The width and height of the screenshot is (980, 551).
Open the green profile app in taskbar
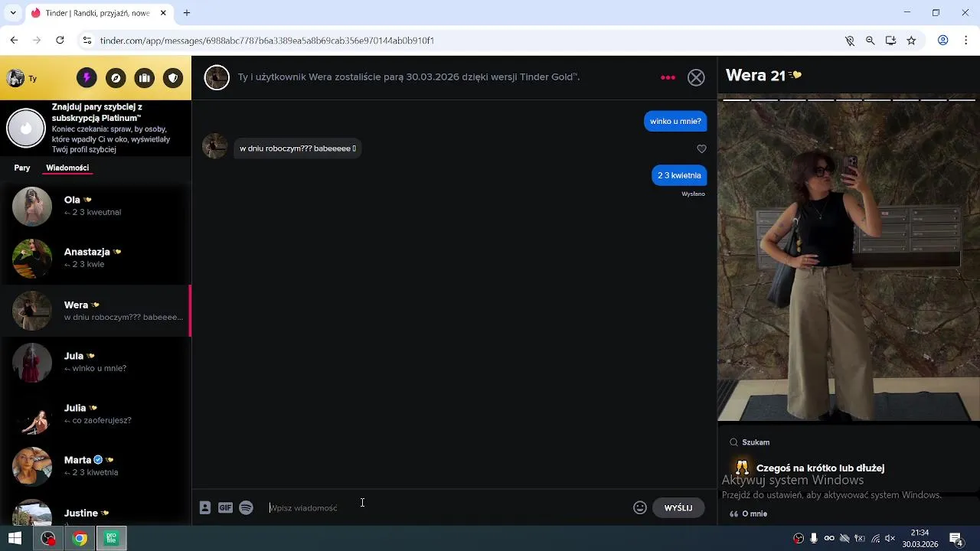point(112,539)
